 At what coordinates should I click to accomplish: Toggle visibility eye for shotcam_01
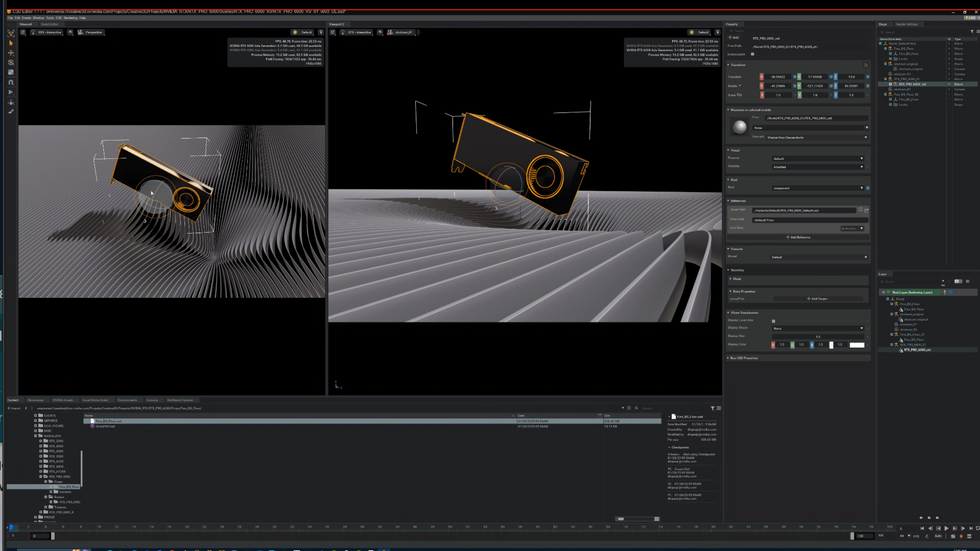[x=949, y=74]
